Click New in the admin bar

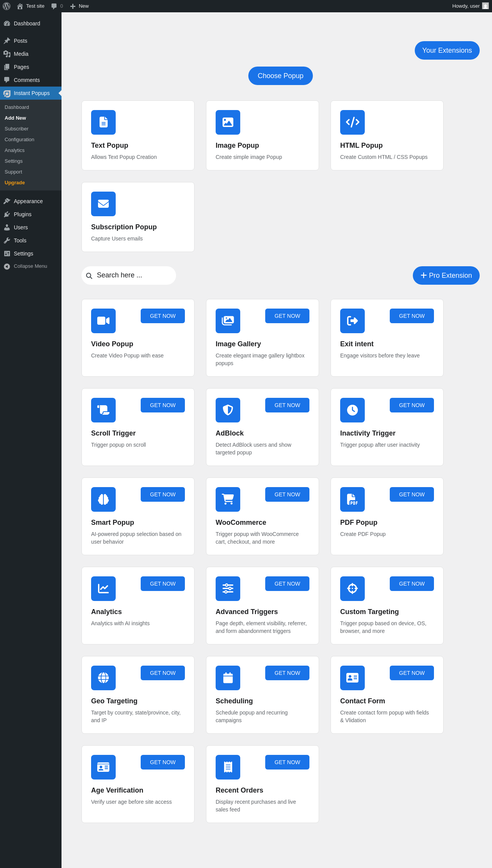click(x=80, y=6)
